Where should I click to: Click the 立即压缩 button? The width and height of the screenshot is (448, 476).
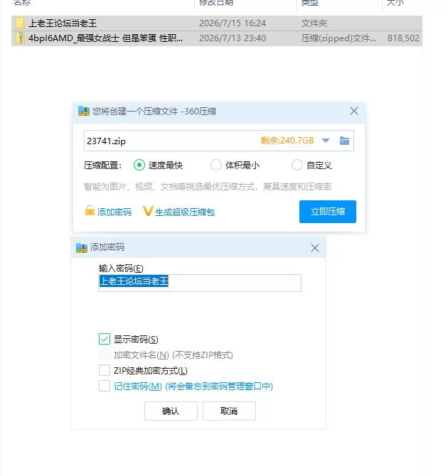pos(328,212)
